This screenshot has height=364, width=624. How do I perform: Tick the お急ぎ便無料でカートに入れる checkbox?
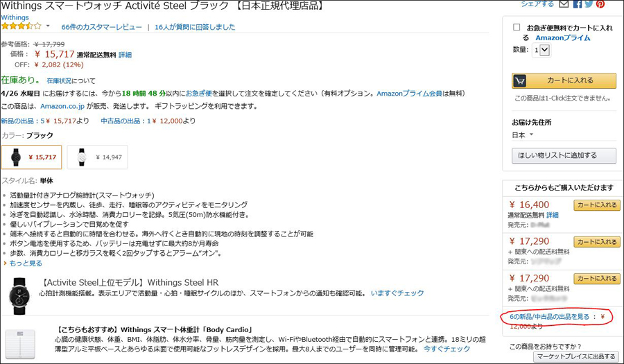pos(517,27)
